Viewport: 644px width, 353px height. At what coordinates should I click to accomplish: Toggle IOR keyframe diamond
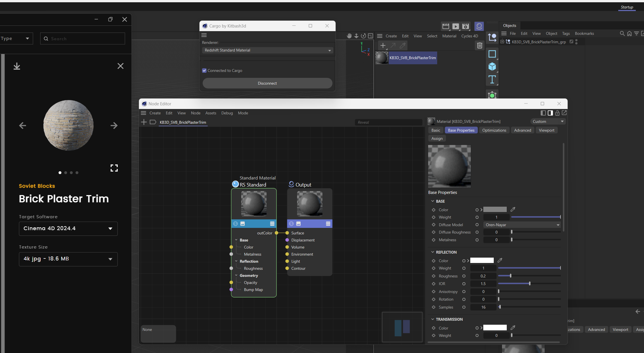click(x=433, y=284)
